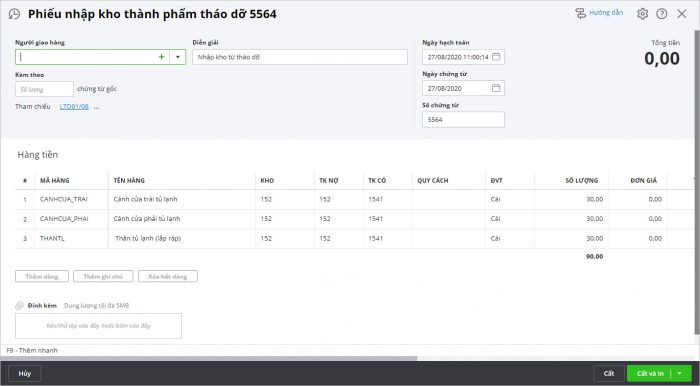Open the Hướng dẫn guide icon
The image size is (700, 386).
tap(580, 13)
